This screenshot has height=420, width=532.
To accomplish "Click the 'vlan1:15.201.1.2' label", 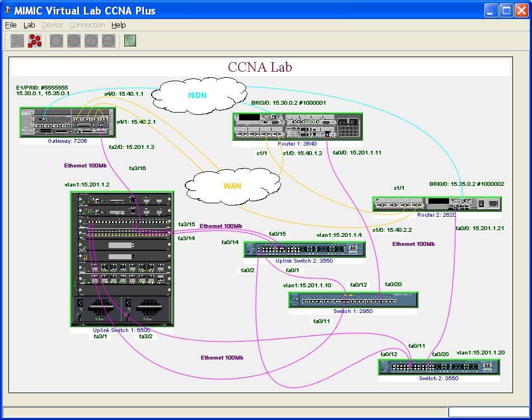I will pyautogui.click(x=87, y=185).
